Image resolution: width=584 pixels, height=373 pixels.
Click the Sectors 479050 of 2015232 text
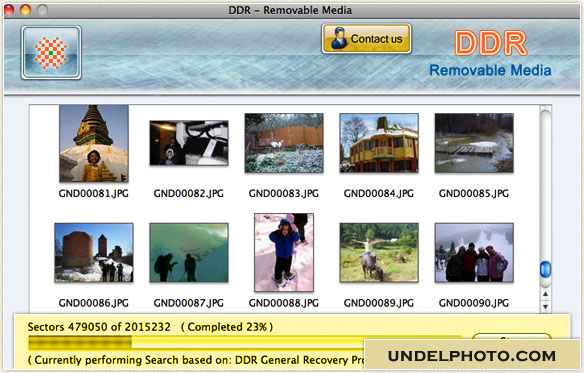99,327
